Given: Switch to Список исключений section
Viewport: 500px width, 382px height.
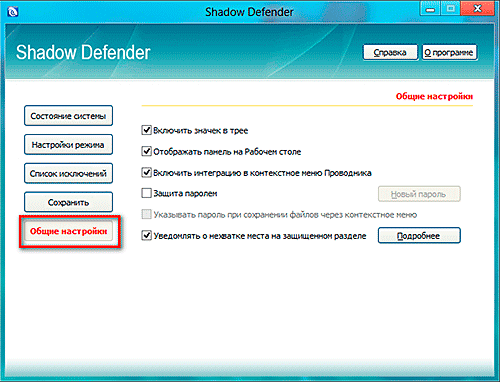Looking at the screenshot, I should pos(68,173).
